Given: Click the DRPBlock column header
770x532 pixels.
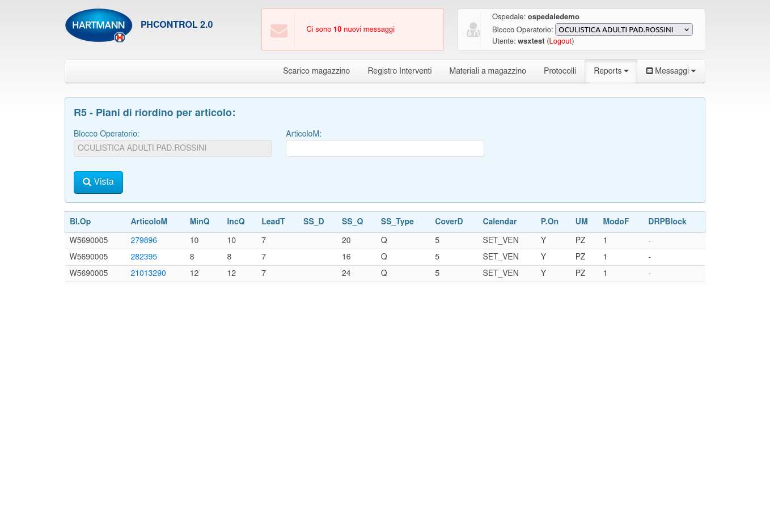Looking at the screenshot, I should (x=667, y=222).
